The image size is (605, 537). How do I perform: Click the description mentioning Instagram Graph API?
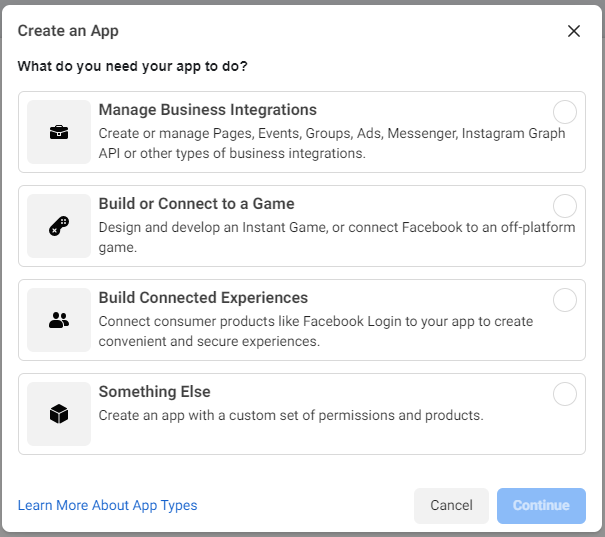[331, 143]
